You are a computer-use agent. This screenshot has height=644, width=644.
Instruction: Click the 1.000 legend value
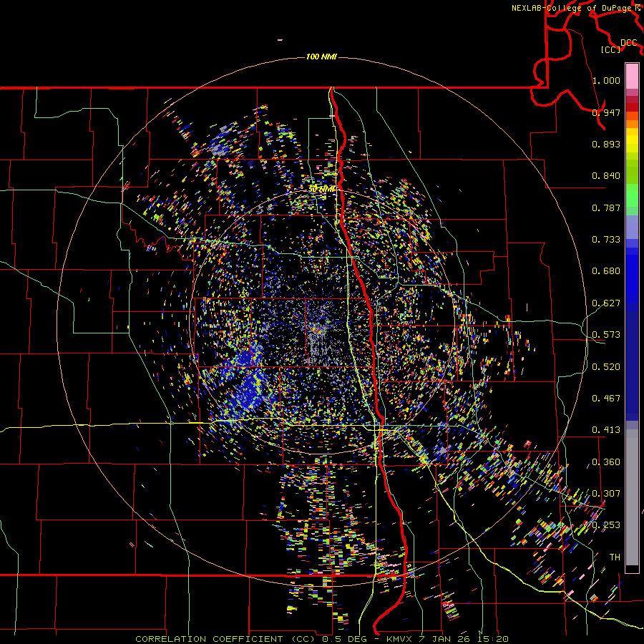tap(606, 80)
